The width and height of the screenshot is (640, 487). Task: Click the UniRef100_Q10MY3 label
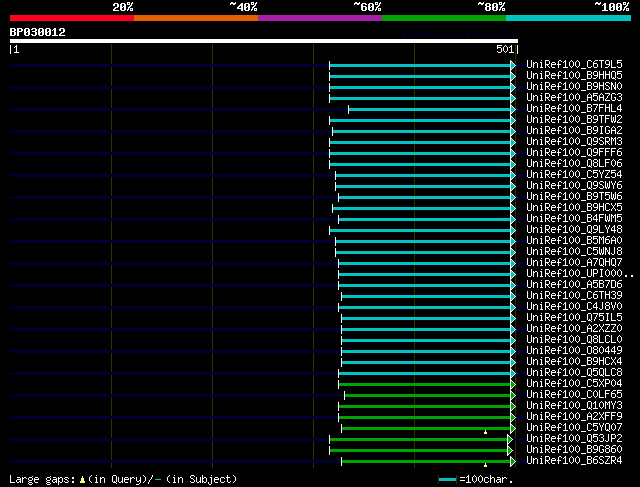click(574, 406)
